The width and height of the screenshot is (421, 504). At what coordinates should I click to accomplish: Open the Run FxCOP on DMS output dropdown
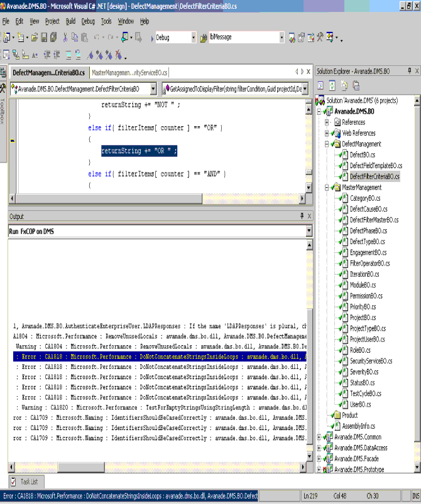309,231
